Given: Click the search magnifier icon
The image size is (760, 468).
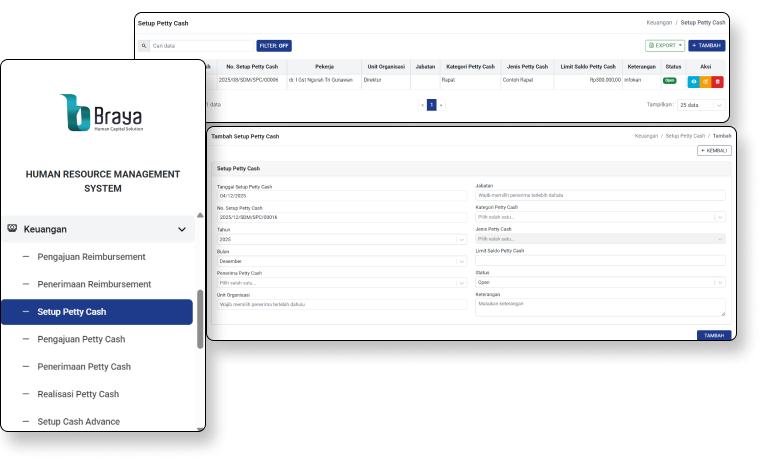Looking at the screenshot, I should coord(145,46).
